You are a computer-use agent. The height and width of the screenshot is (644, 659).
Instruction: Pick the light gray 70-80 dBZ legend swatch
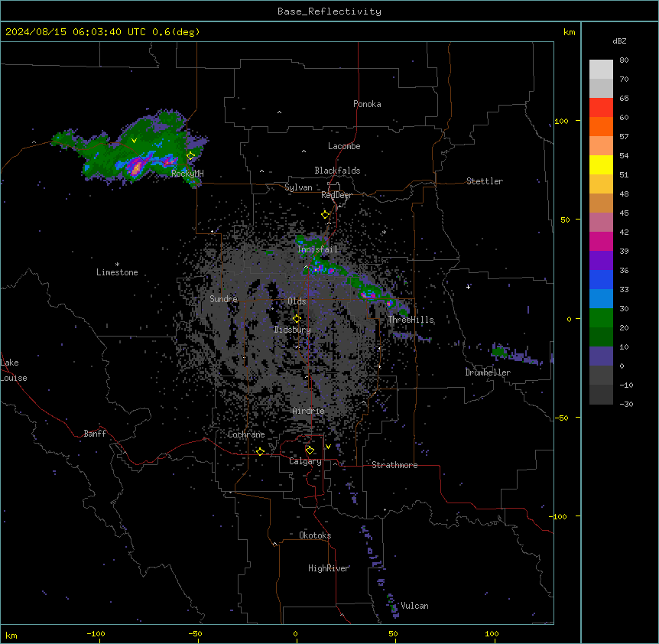tap(601, 70)
